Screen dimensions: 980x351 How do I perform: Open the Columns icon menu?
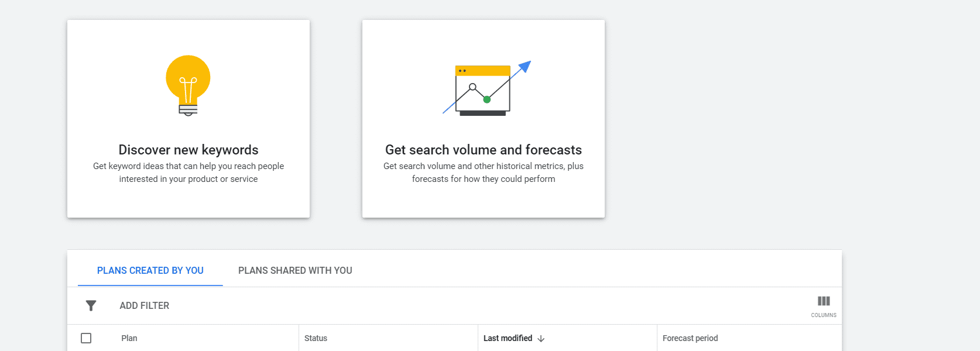(x=824, y=306)
